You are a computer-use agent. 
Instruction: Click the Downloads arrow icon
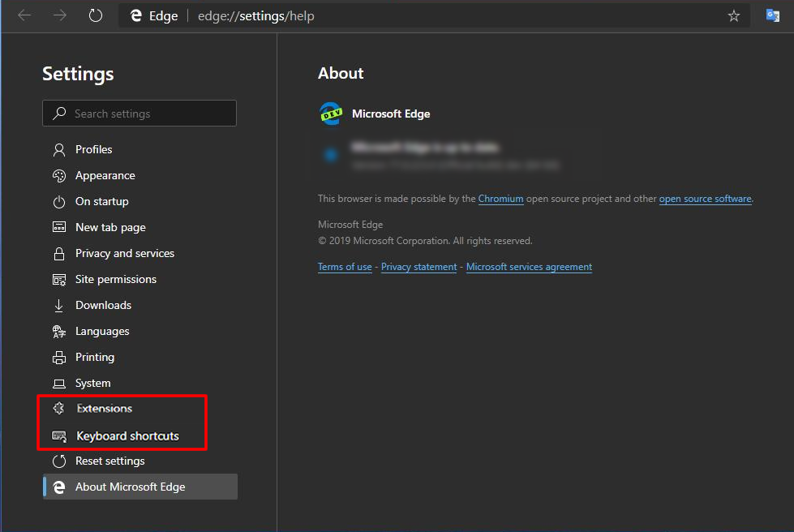(58, 305)
